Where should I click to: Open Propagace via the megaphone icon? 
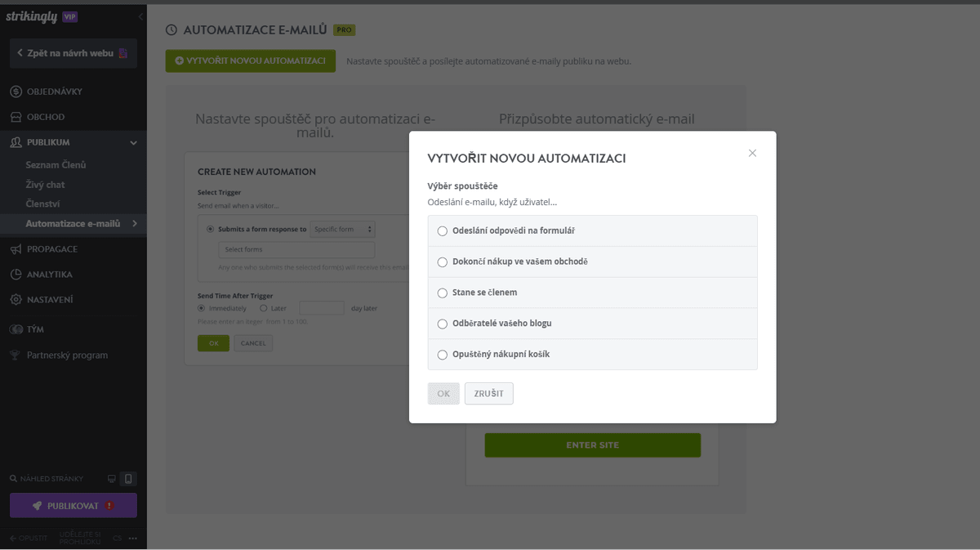coord(15,248)
